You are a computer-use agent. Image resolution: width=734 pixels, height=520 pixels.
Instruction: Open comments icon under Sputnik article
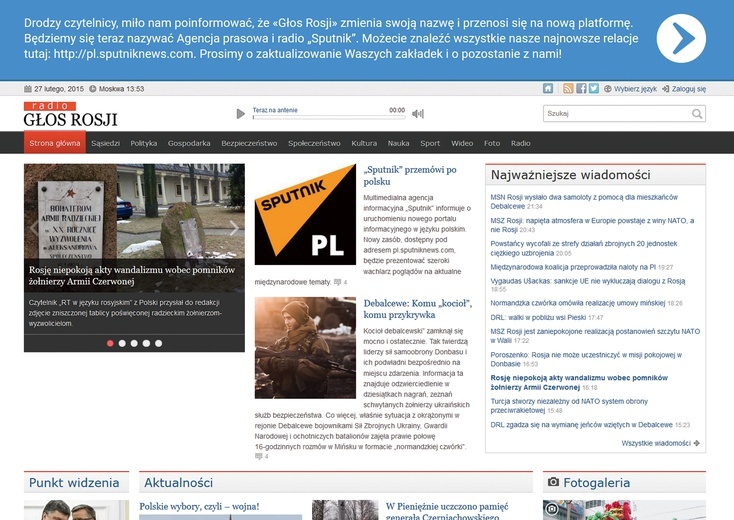click(337, 282)
